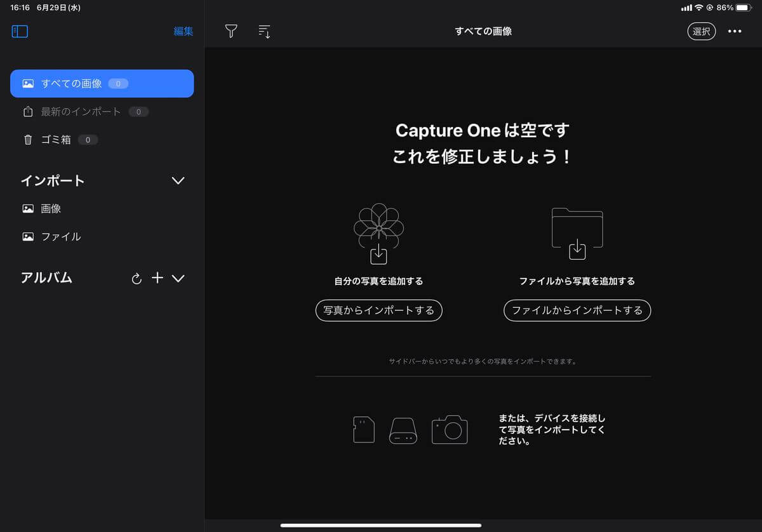
Task: Tap 写真からインポートする button
Action: point(379,310)
